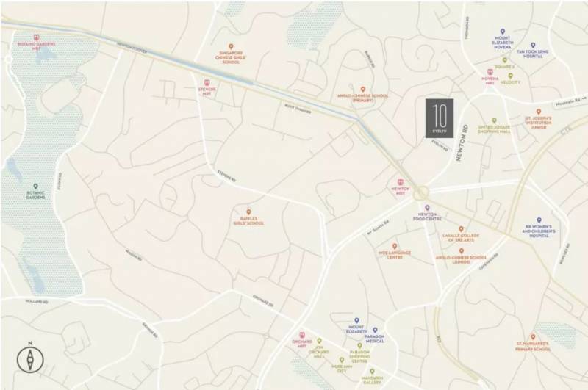This screenshot has width=588, height=390.
Task: Click the 10 Evelyn project logo box
Action: click(x=440, y=118)
